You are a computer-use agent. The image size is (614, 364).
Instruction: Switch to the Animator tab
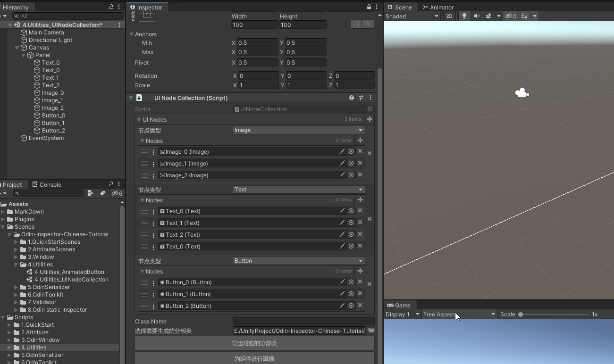pos(438,7)
